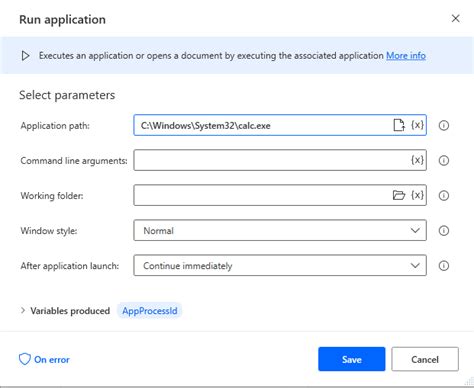The image size is (474, 388).
Task: Open the Window style dropdown
Action: [x=280, y=230]
